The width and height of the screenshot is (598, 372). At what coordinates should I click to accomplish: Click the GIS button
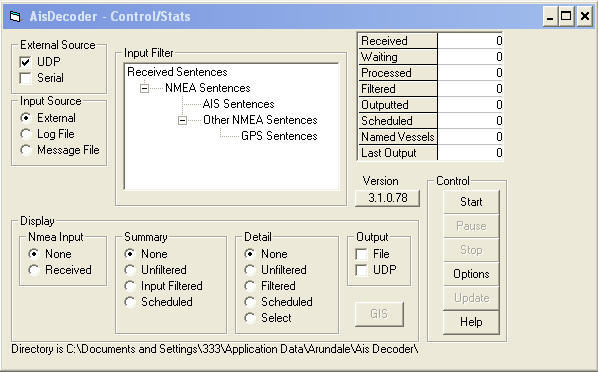click(379, 314)
